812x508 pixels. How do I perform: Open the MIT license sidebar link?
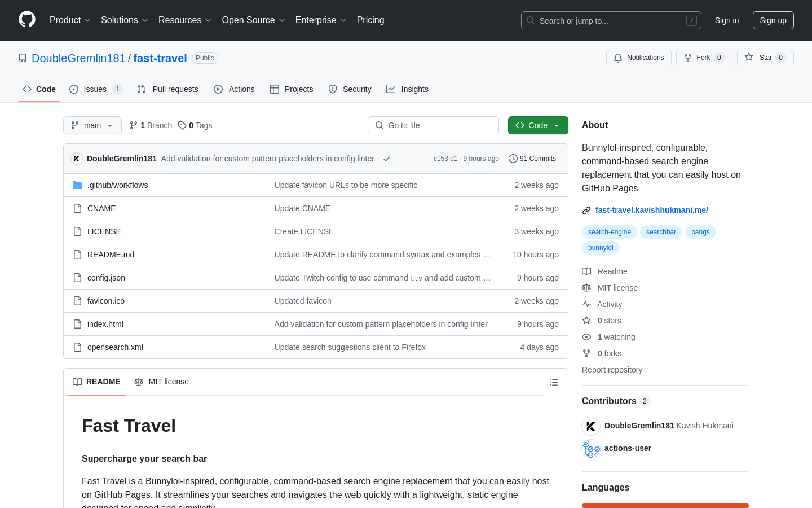click(610, 288)
